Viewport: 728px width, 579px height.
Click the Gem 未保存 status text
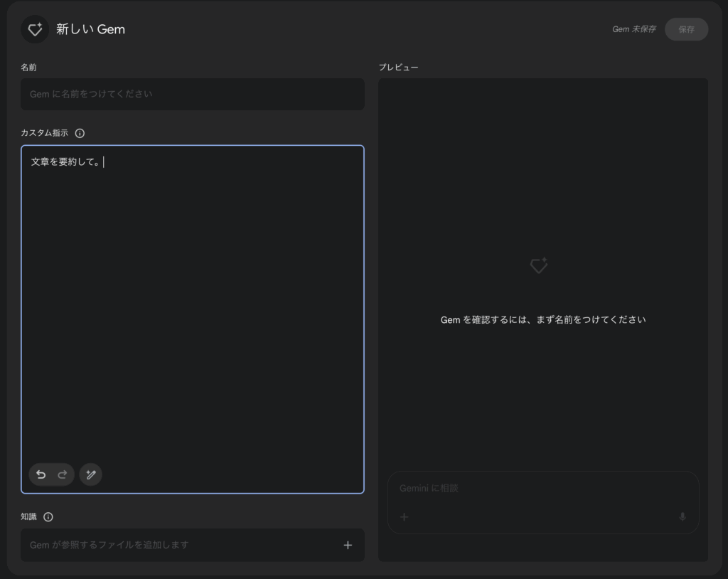coord(634,29)
